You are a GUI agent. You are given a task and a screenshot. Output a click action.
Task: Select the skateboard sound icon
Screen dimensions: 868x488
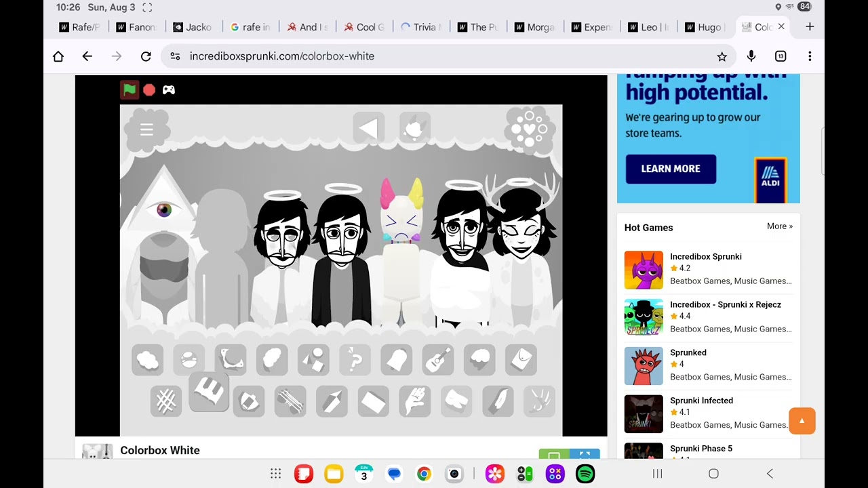290,401
